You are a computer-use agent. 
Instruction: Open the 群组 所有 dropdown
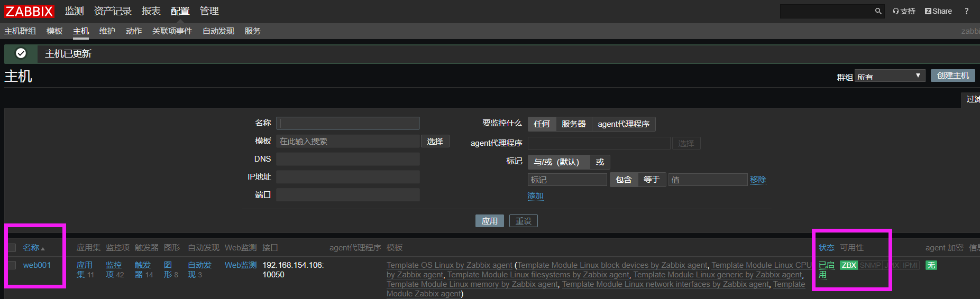(890, 76)
